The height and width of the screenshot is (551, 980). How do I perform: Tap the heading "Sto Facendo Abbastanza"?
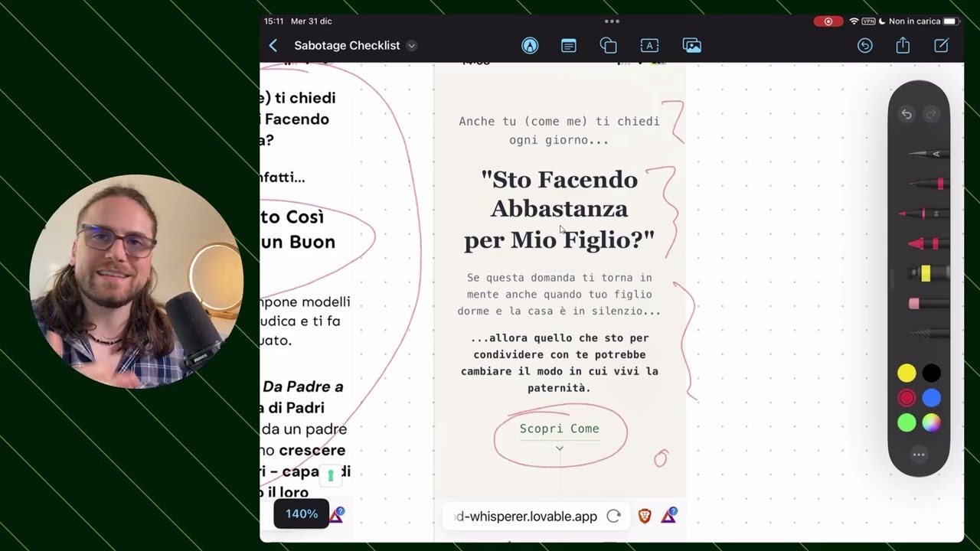559,194
